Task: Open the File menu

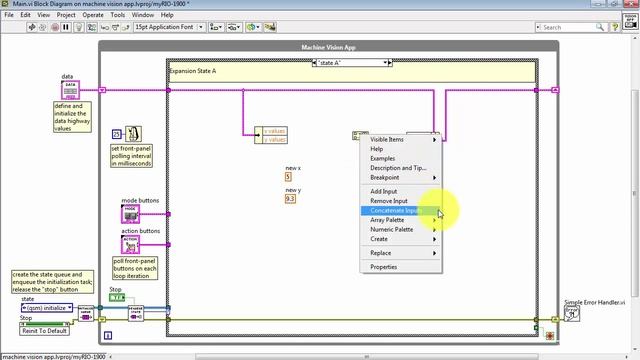Action: (x=9, y=15)
